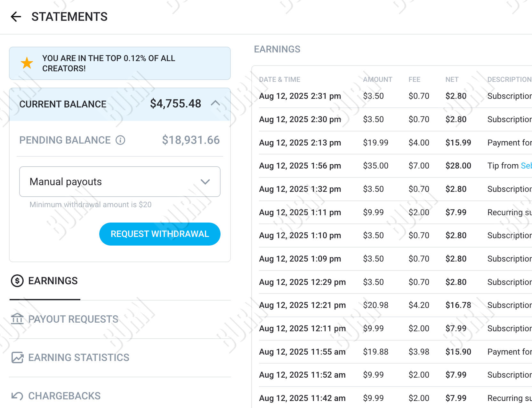Click the Manual payouts dropdown arrow
532x408 pixels.
coord(205,182)
